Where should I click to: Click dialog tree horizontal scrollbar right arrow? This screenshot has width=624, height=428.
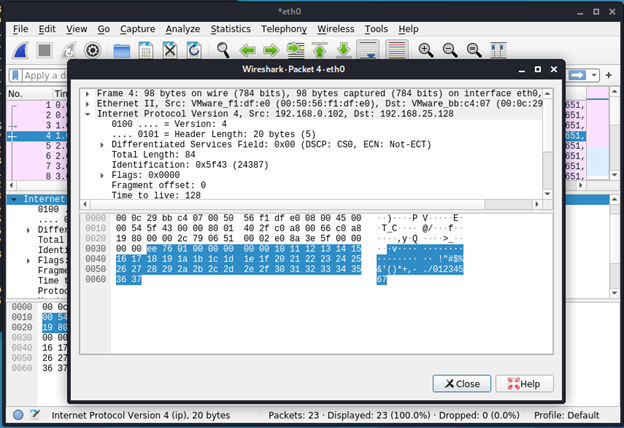pyautogui.click(x=537, y=204)
